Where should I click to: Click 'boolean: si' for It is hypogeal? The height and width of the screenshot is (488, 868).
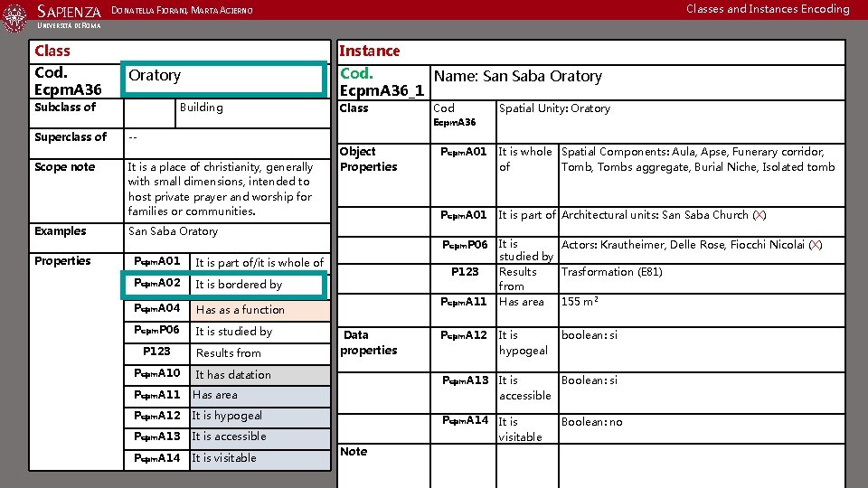pyautogui.click(x=589, y=335)
